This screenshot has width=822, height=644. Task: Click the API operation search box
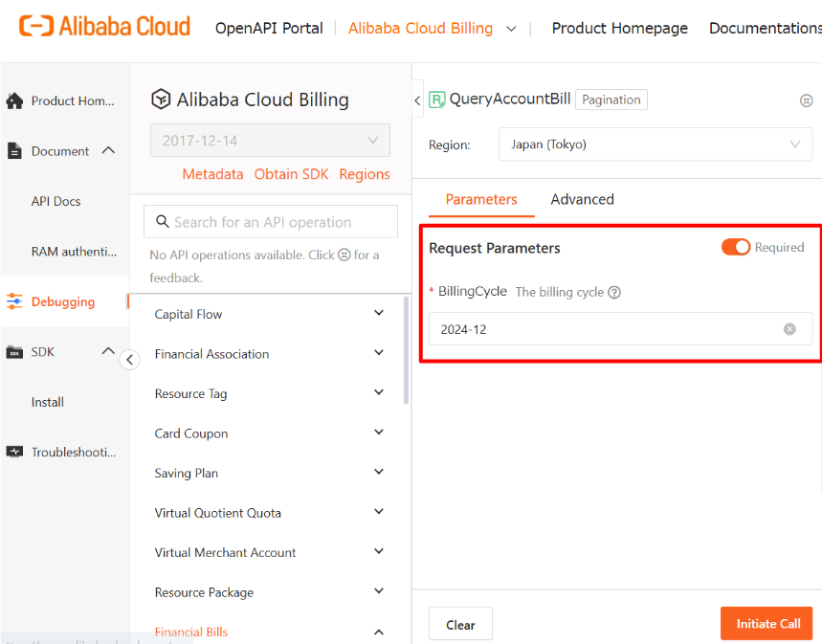click(x=269, y=221)
